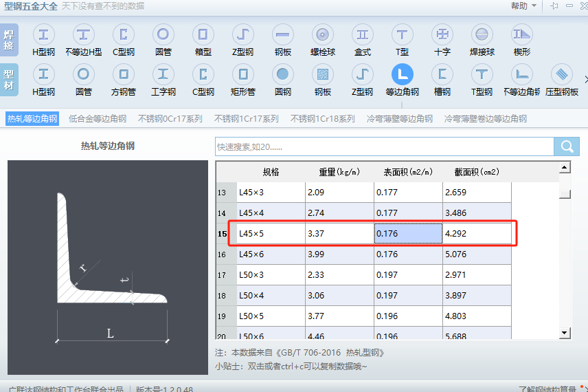Choose profile C型钢 icon in second row
This screenshot has height=392, width=588.
pos(203,74)
